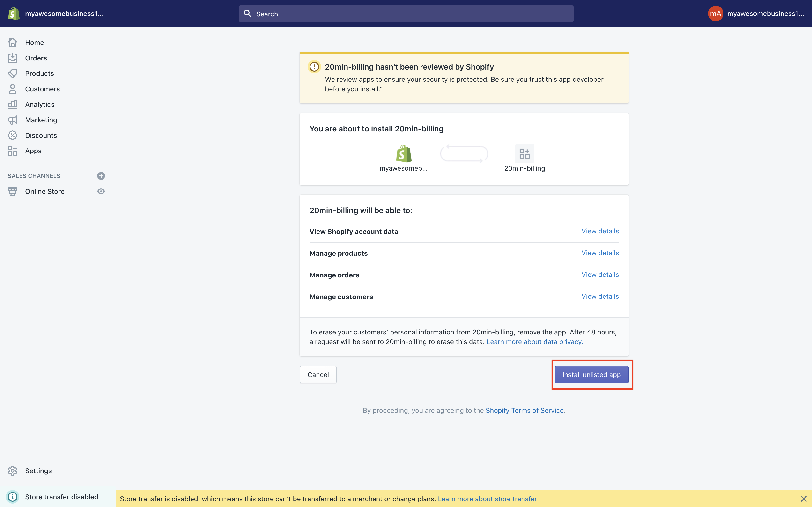Select Online Store sales channel
Viewport: 812px width, 507px height.
(45, 191)
